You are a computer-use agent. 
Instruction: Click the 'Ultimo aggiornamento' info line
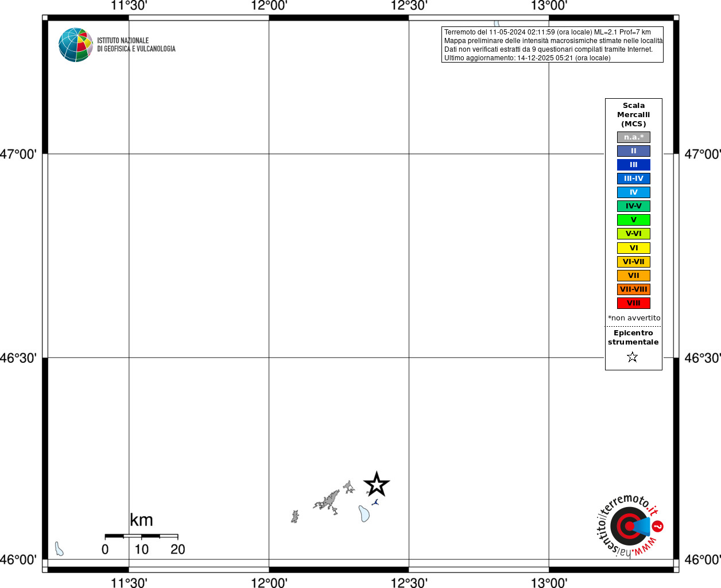pos(528,58)
